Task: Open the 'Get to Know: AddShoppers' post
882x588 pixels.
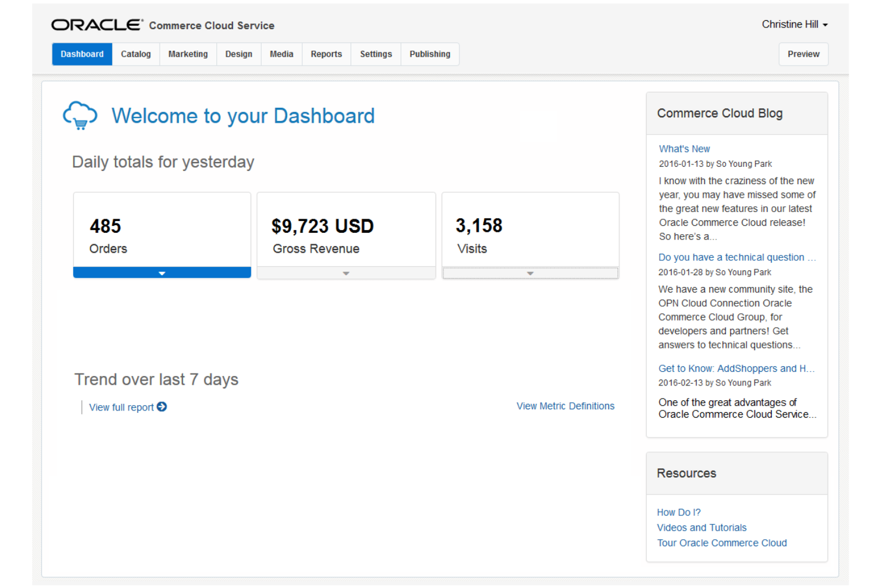Action: coord(737,369)
